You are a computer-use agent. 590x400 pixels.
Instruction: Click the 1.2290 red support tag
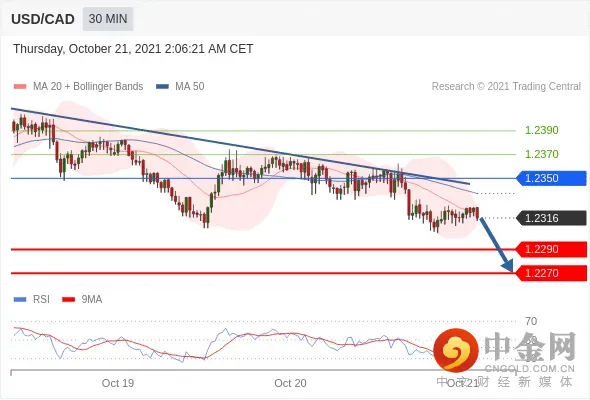tap(551, 249)
